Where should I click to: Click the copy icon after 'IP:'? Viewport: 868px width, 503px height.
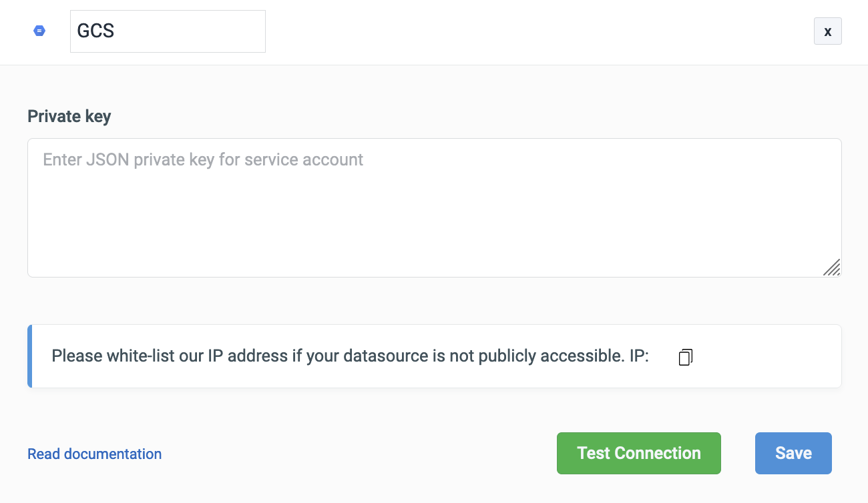pyautogui.click(x=686, y=357)
